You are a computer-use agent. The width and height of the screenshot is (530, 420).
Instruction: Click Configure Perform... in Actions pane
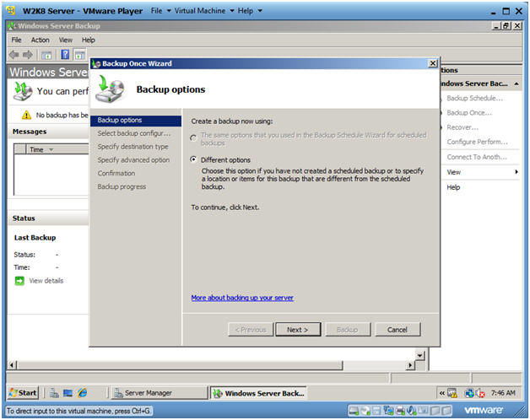478,142
